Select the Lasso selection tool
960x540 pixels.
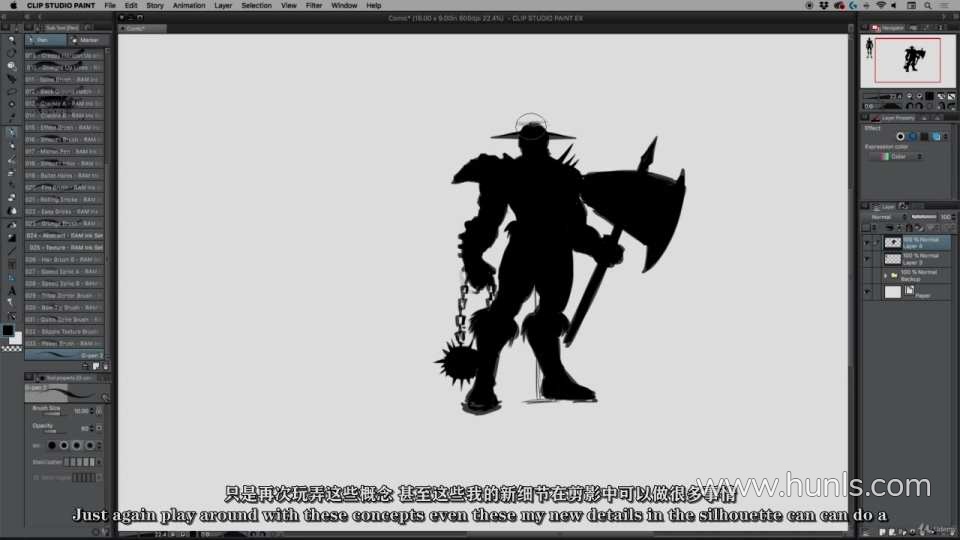point(11,91)
